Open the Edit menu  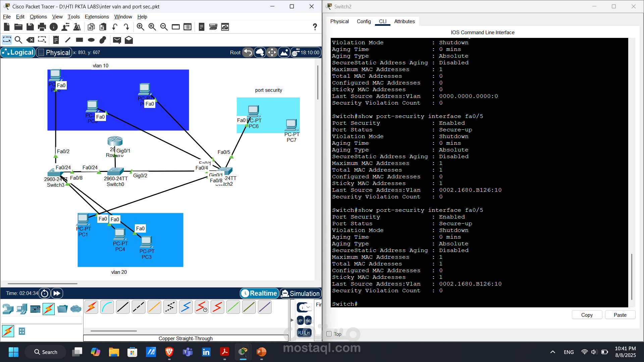[x=20, y=17]
